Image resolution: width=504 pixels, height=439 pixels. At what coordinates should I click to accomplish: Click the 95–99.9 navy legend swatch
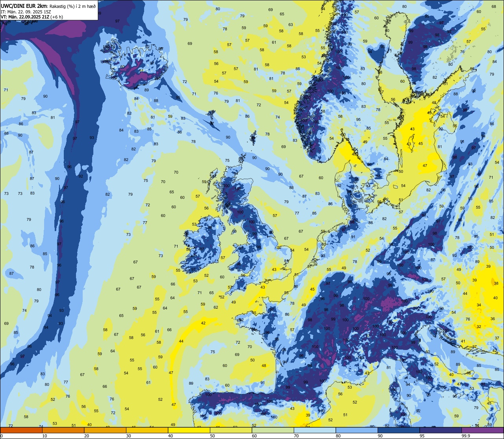(x=441, y=430)
